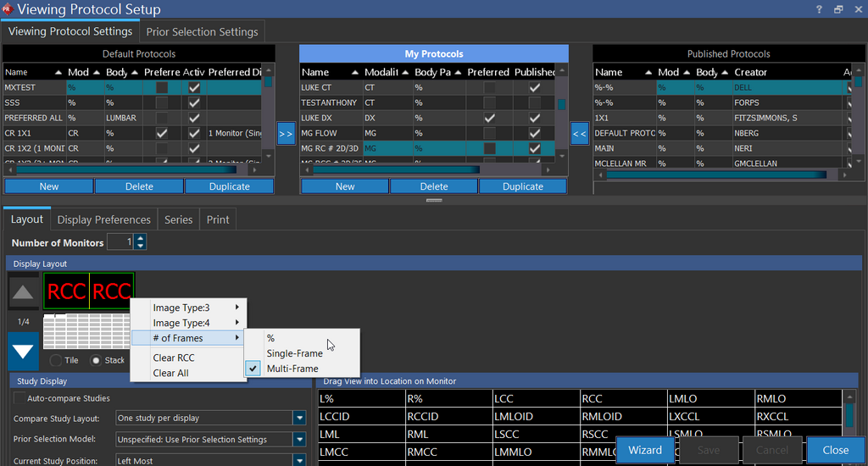Switch to Display Preferences tab
The width and height of the screenshot is (868, 466).
(x=103, y=219)
